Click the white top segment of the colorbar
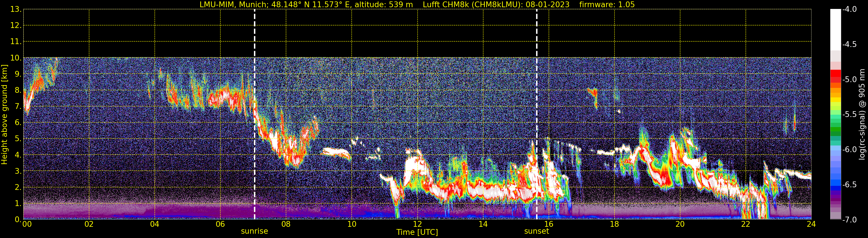The height and width of the screenshot is (238, 868). pos(836,30)
